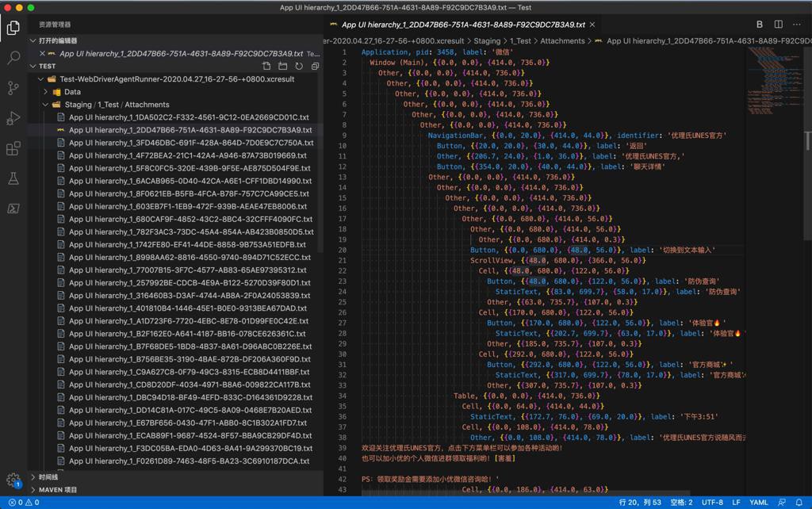Open the Source Control view

pos(13,88)
